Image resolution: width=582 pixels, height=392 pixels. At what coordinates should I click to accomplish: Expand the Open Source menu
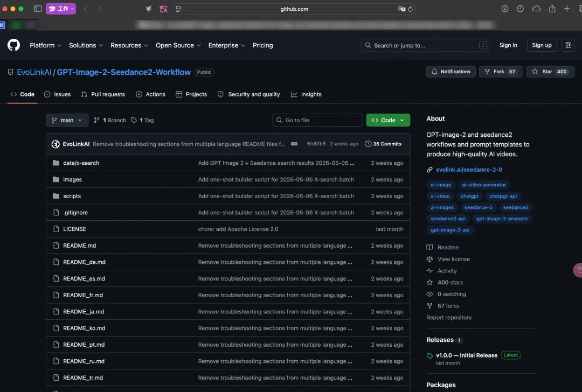click(x=178, y=45)
